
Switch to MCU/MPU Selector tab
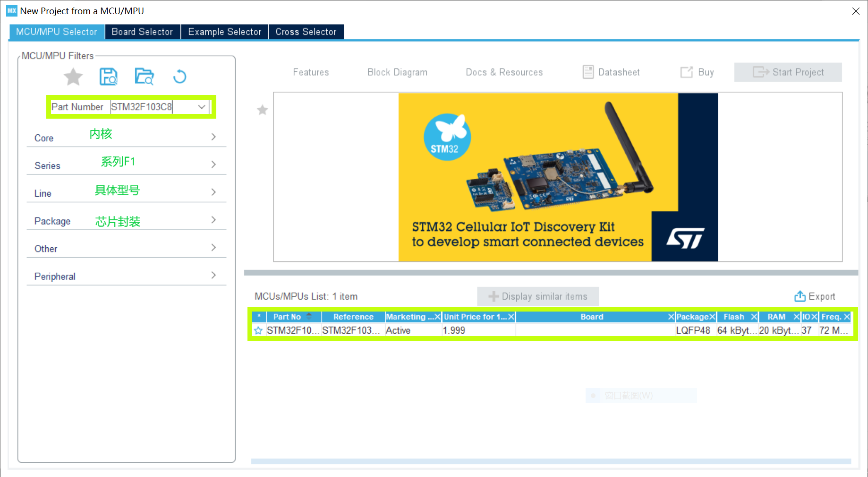[57, 32]
